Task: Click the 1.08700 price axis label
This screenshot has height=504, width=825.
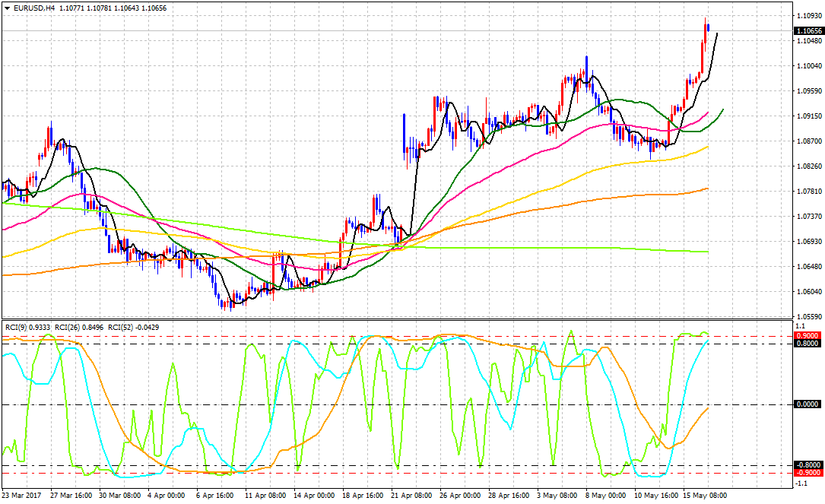Action: coord(807,141)
